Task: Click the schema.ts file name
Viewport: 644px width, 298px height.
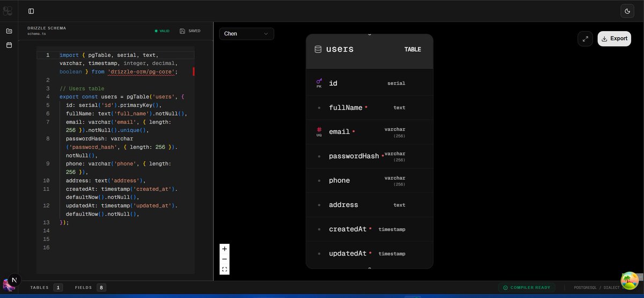Action: pos(37,34)
